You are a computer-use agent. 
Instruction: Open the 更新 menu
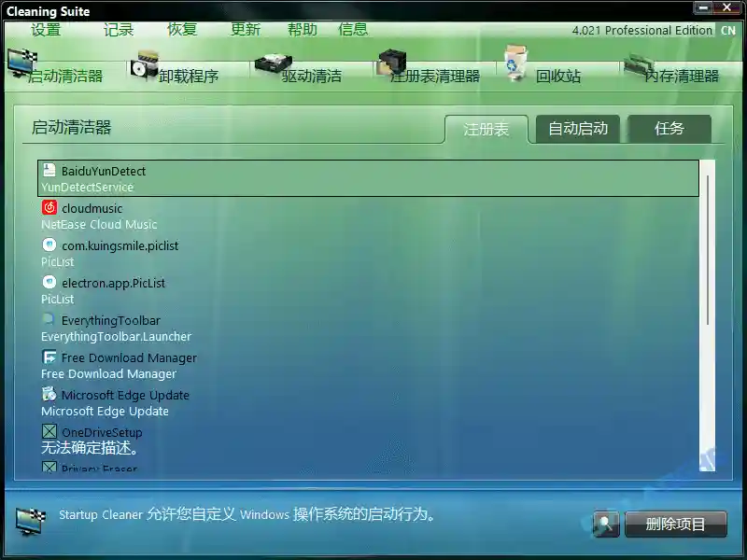point(244,29)
